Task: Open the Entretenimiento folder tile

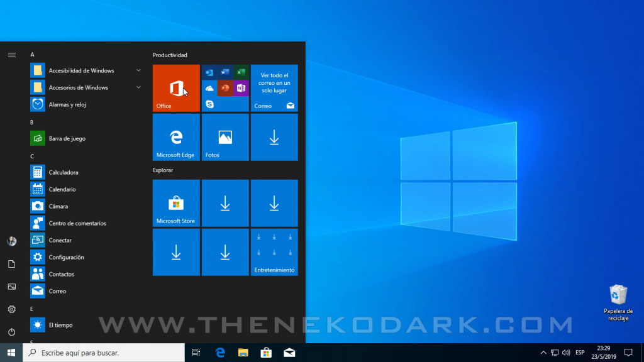Action: click(274, 252)
